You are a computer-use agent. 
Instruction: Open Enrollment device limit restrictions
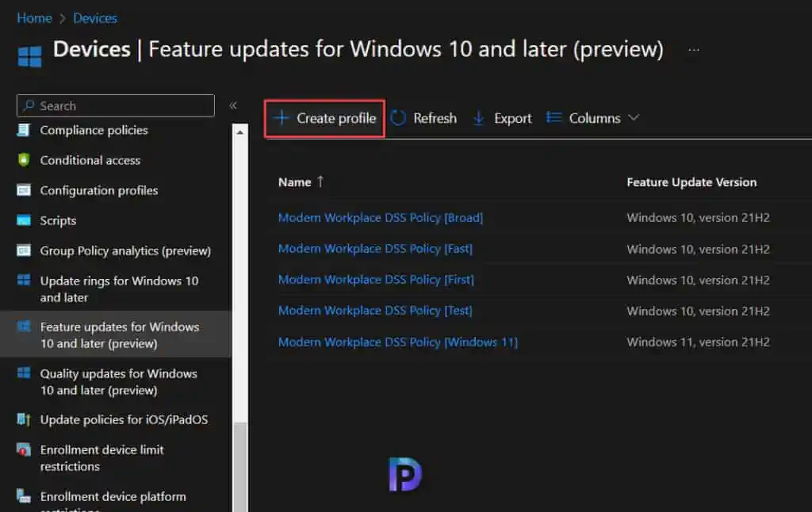coord(101,457)
